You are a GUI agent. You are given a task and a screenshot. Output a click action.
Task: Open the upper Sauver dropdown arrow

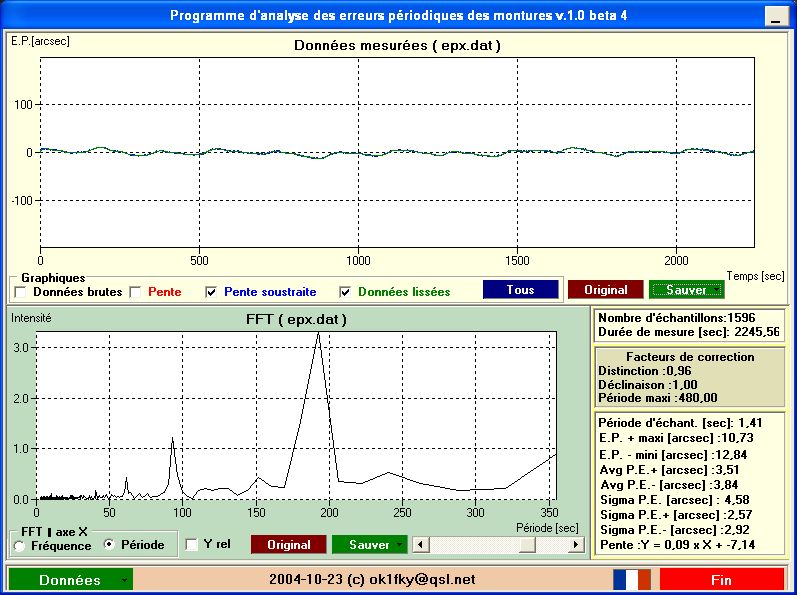click(x=717, y=290)
